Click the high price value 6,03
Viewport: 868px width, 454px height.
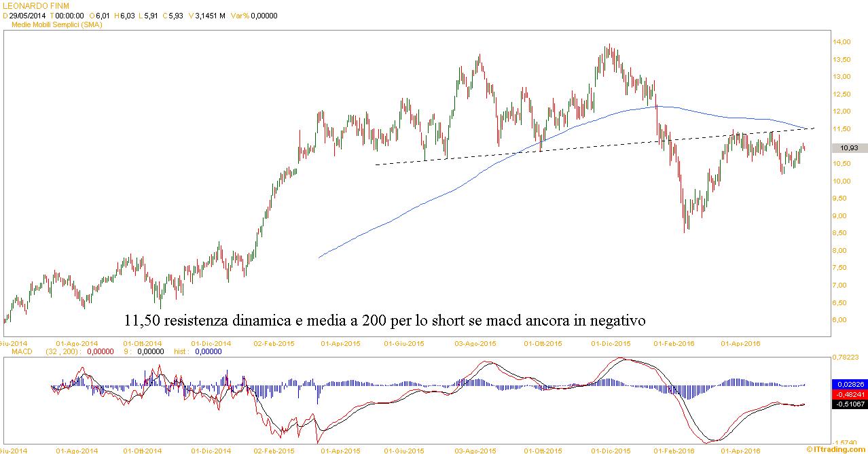point(127,15)
